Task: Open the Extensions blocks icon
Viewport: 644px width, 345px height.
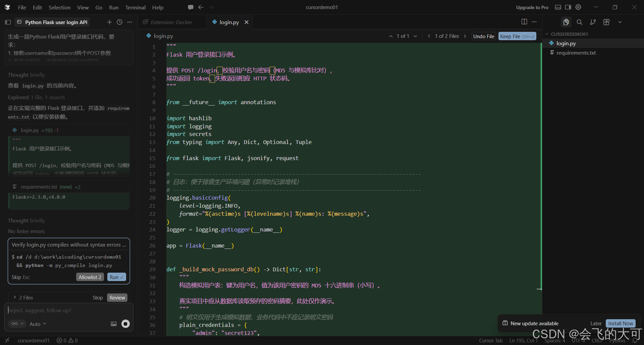Action: pos(606,22)
